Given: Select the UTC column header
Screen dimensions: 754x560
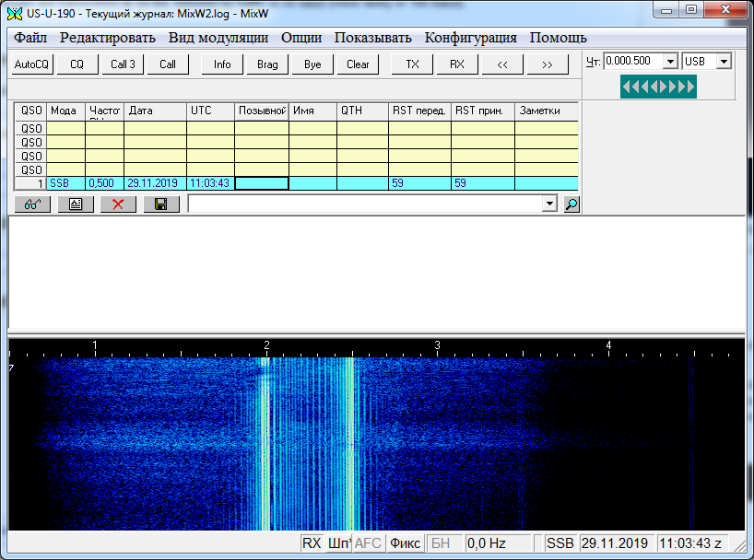Looking at the screenshot, I should coord(210,111).
